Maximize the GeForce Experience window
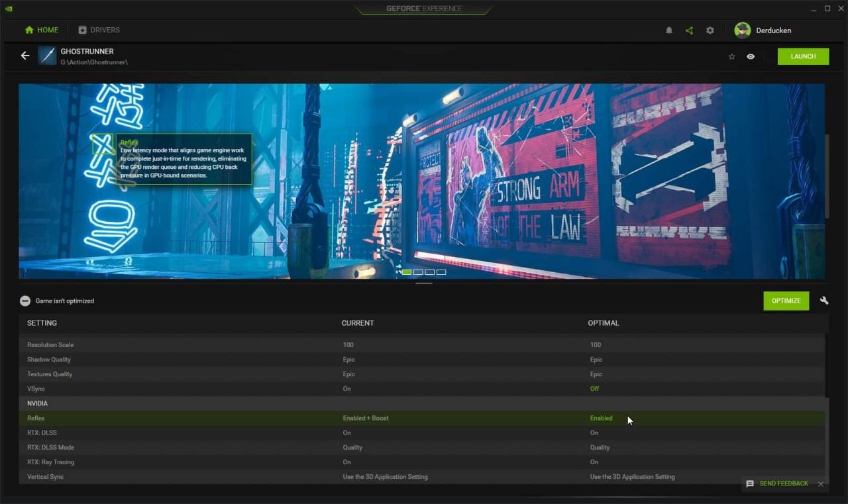Viewport: 848px width, 504px height. click(x=827, y=9)
